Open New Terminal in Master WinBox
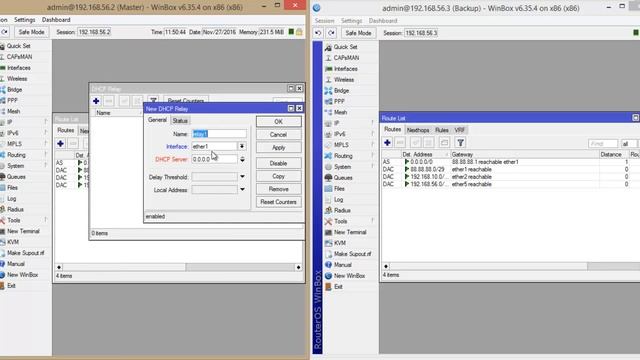The height and width of the screenshot is (360, 640). point(23,231)
